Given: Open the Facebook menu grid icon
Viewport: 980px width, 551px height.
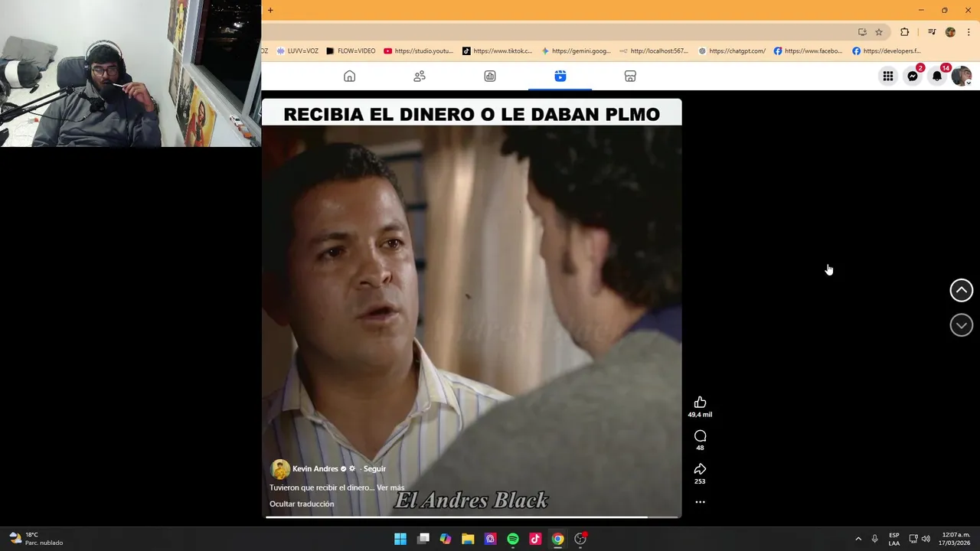Looking at the screenshot, I should (888, 77).
